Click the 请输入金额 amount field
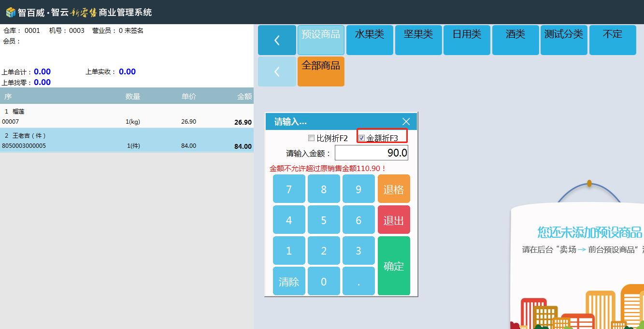Screen dimensions: 644x329 tap(371, 153)
